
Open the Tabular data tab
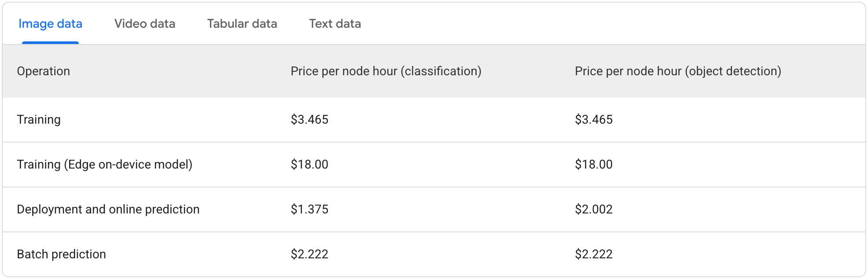242,24
